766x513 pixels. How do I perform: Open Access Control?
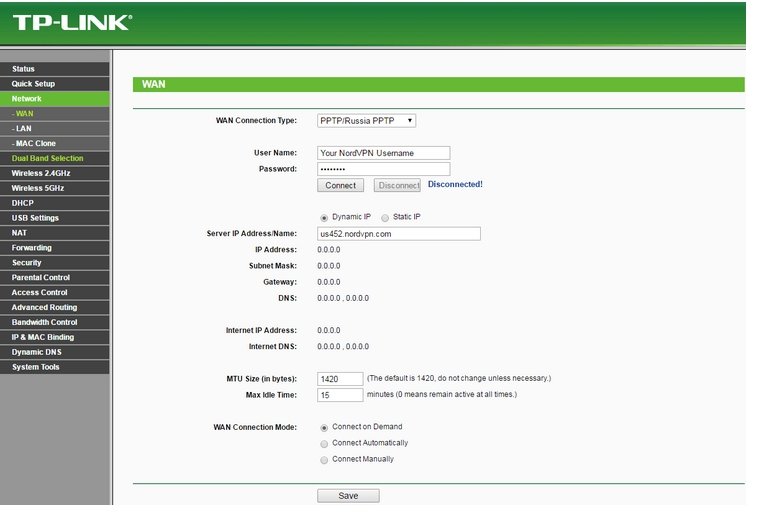coord(55,293)
